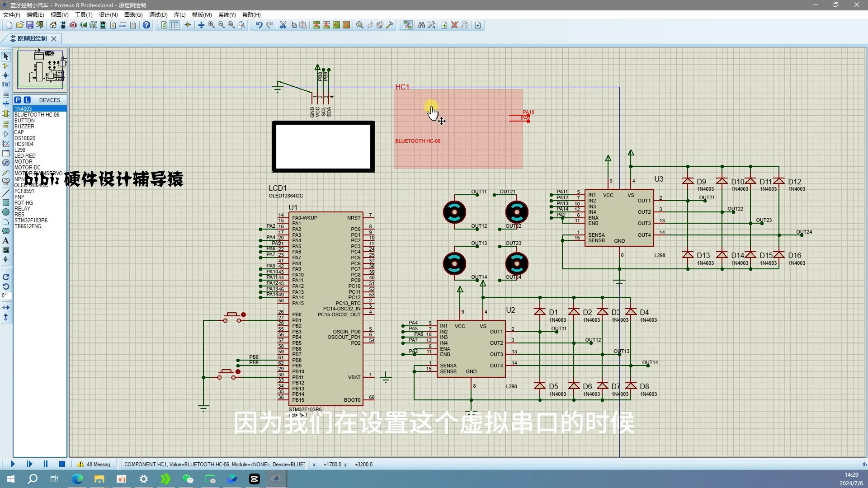868x488 pixels.
Task: Click the overview thumbnail of schematic
Action: tap(42, 69)
